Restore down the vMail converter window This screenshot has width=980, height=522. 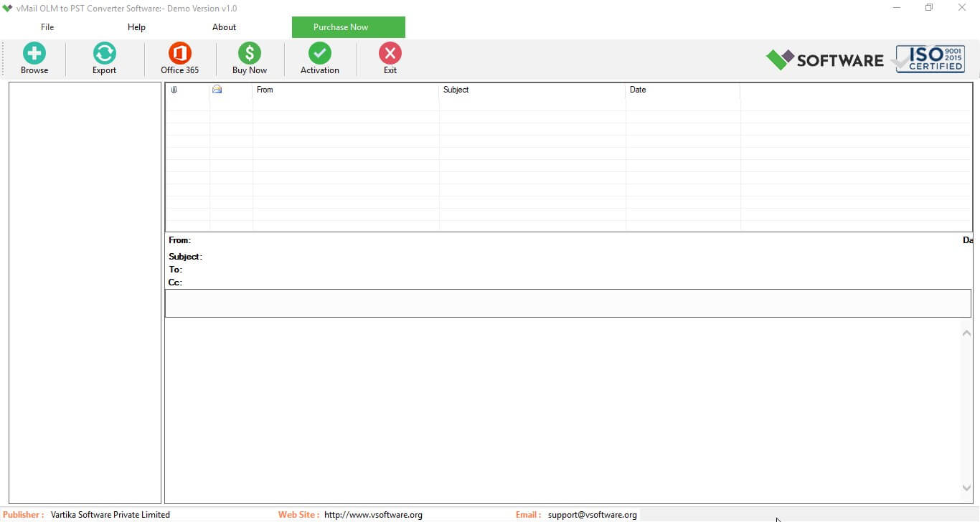coord(929,8)
